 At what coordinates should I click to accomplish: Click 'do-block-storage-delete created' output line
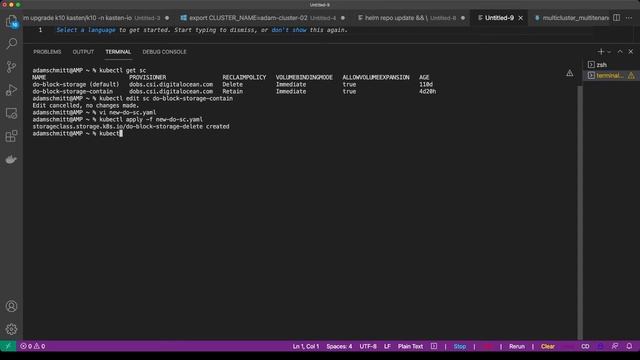131,127
